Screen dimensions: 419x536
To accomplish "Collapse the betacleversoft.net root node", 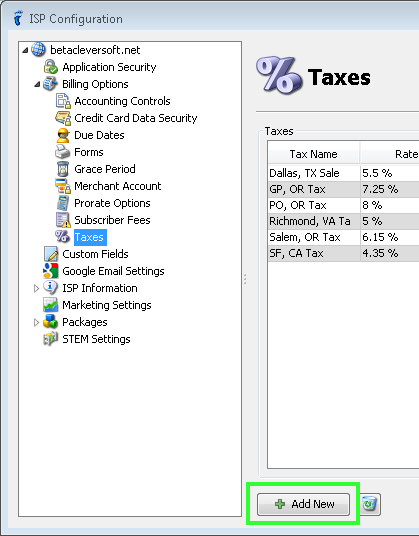I will click(25, 51).
